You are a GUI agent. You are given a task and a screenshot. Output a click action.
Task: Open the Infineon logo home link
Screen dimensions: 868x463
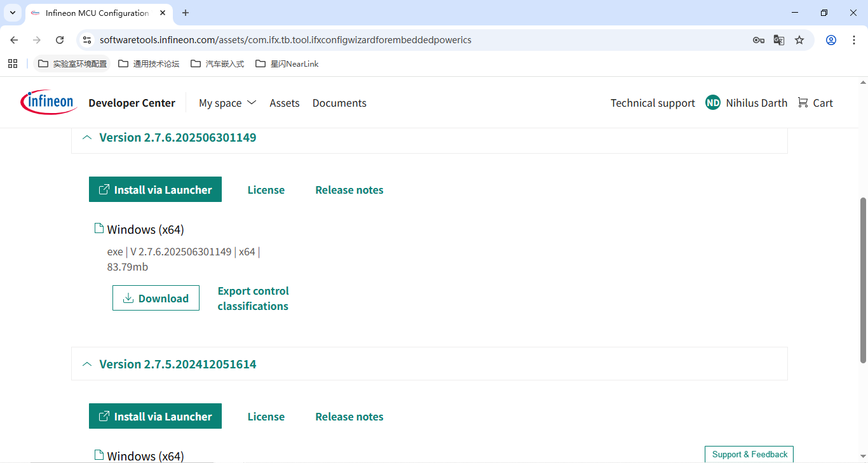coord(49,102)
